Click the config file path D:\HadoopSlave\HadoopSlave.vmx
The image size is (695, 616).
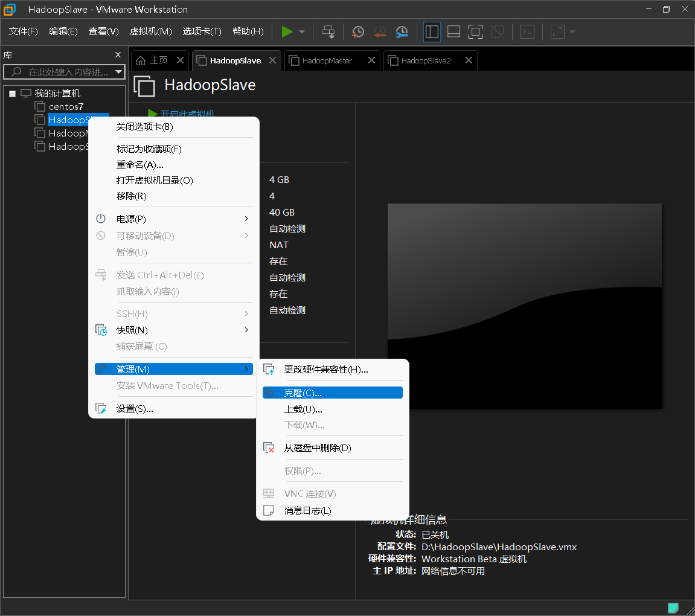tap(499, 547)
